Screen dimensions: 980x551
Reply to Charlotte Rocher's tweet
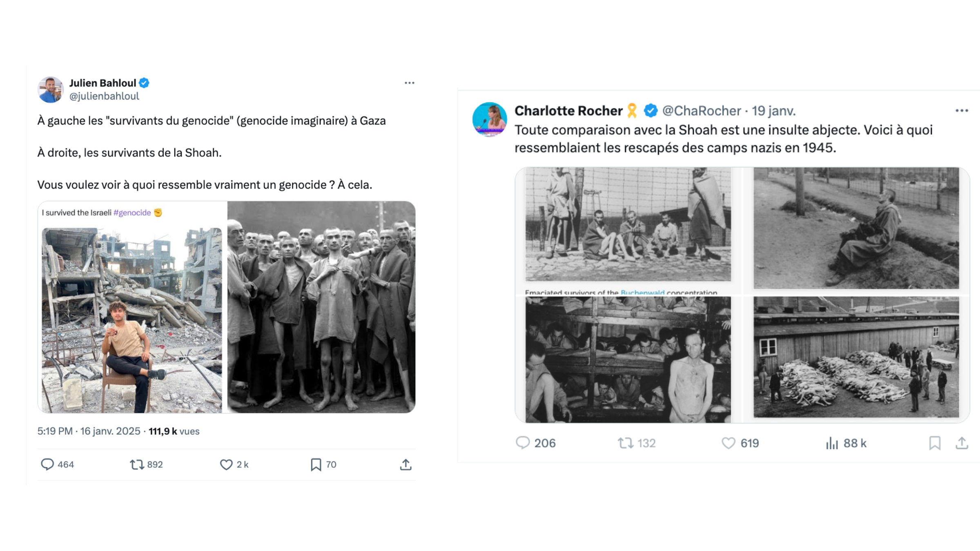point(523,443)
